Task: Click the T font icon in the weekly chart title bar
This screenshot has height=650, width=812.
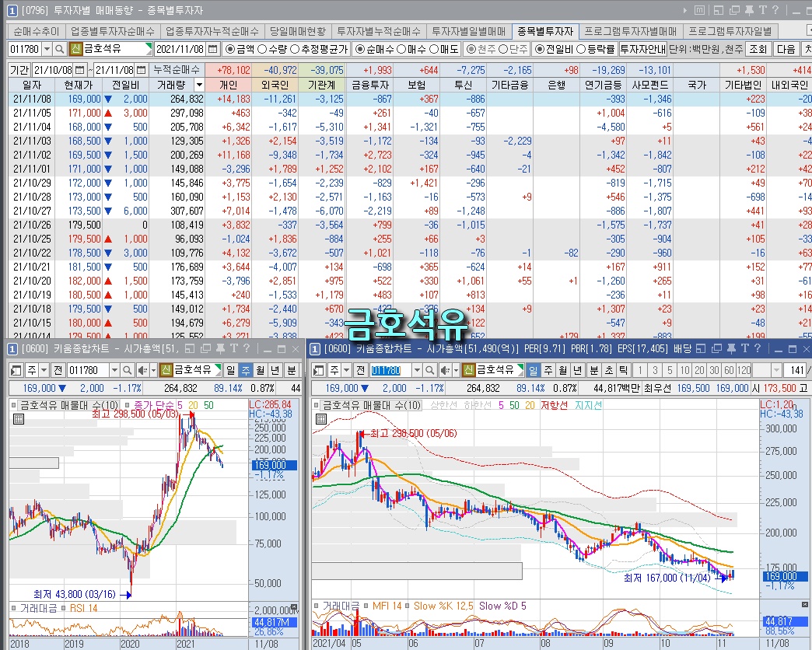Action: click(x=233, y=349)
